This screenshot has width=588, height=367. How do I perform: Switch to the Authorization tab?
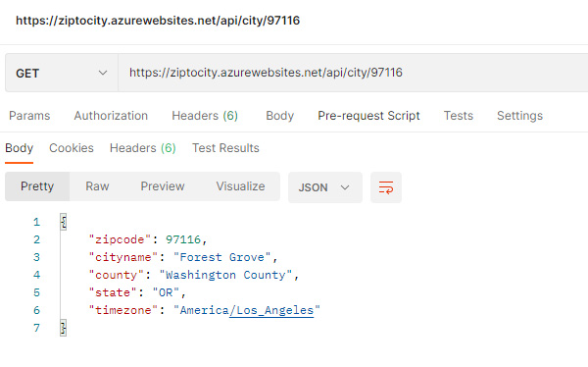(x=111, y=116)
